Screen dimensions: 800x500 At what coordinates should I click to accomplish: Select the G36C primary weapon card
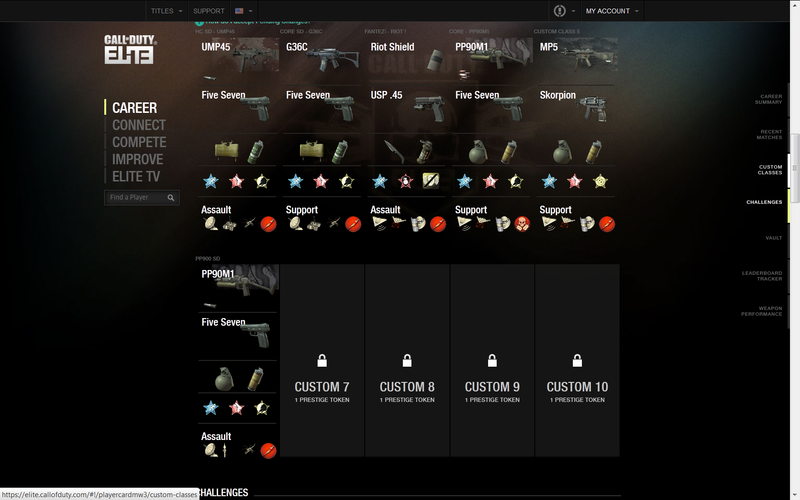coord(322,60)
